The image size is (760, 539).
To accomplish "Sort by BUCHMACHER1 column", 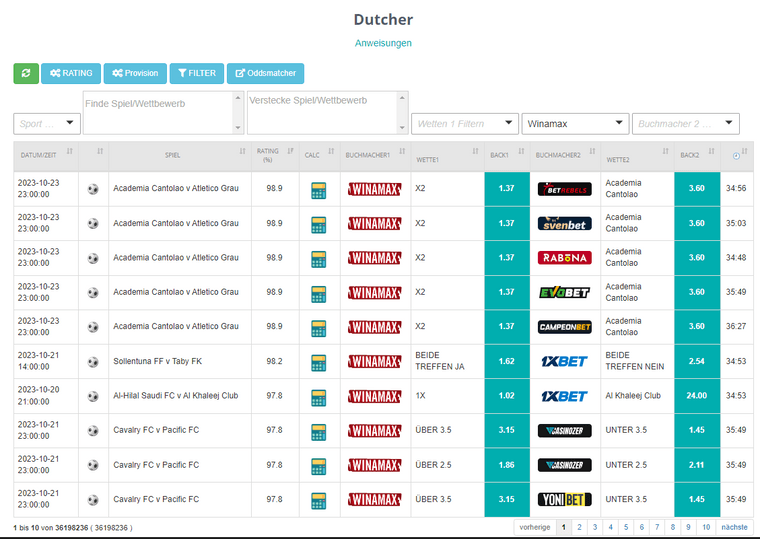I will coord(376,156).
